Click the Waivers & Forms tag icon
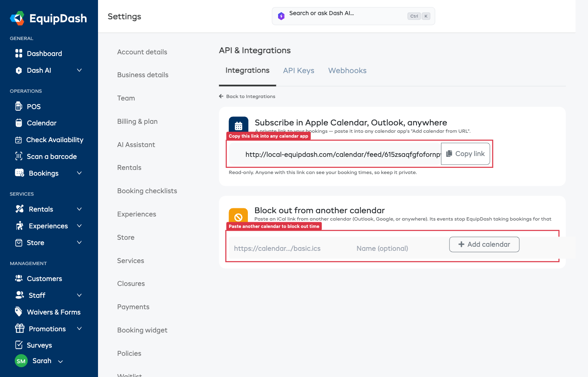The width and height of the screenshot is (588, 377). [19, 311]
